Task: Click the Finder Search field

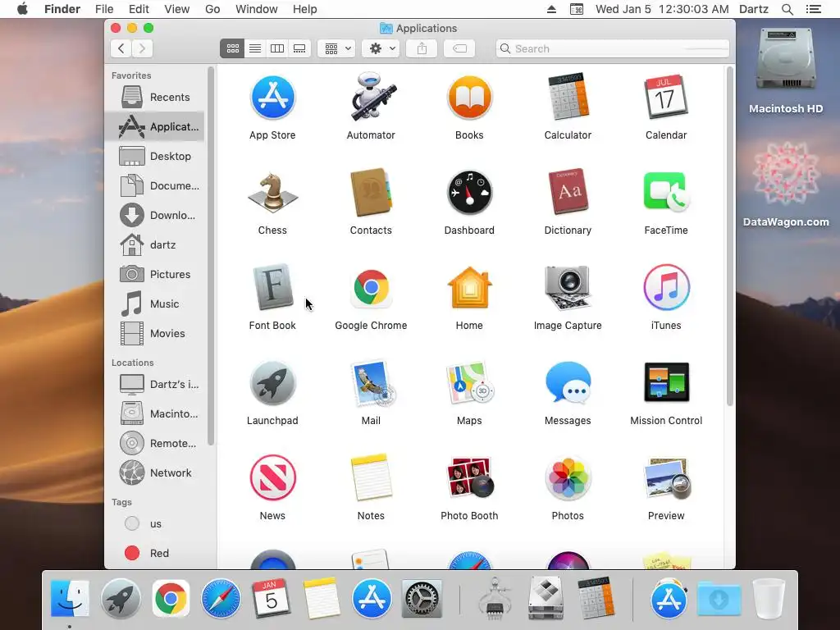Action: click(612, 48)
